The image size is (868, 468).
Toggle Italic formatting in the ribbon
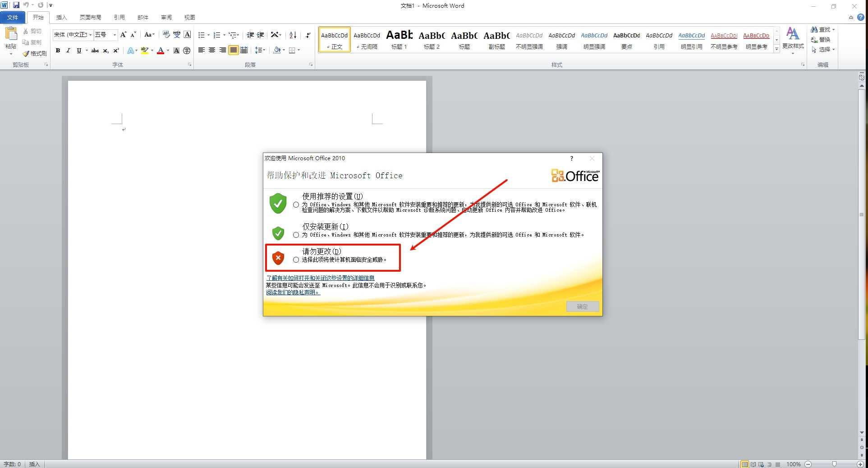(68, 51)
